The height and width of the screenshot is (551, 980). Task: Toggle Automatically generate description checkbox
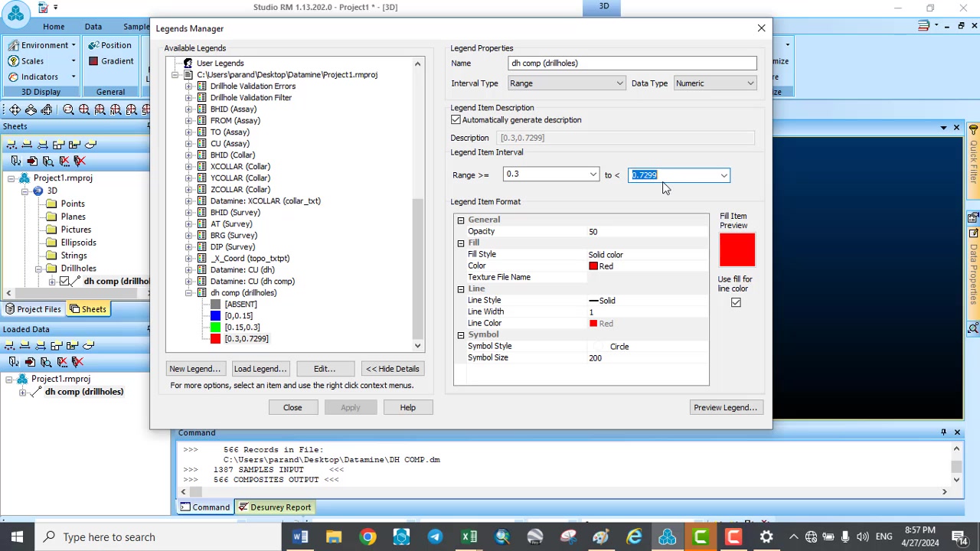click(456, 120)
